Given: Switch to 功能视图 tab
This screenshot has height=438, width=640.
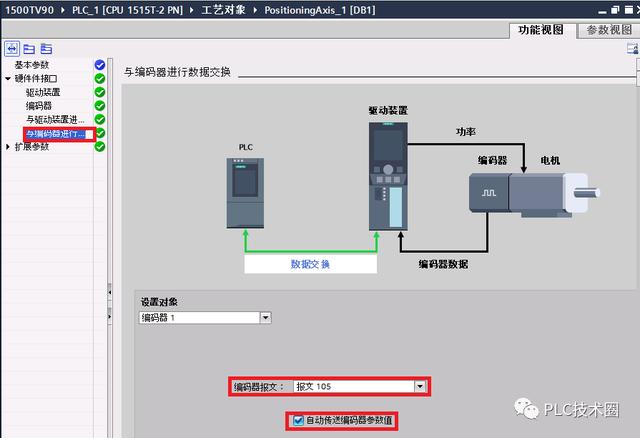Looking at the screenshot, I should tap(542, 30).
